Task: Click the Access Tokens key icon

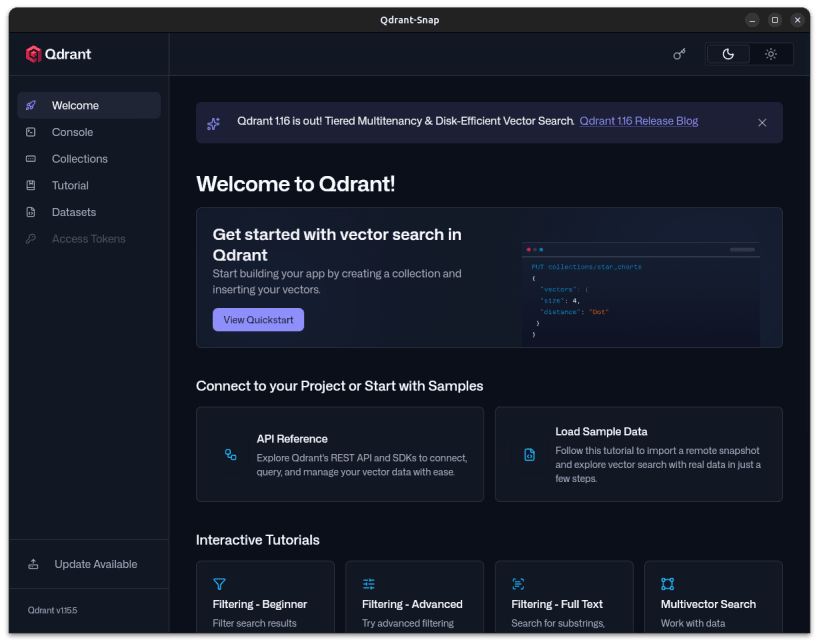Action: pos(31,239)
